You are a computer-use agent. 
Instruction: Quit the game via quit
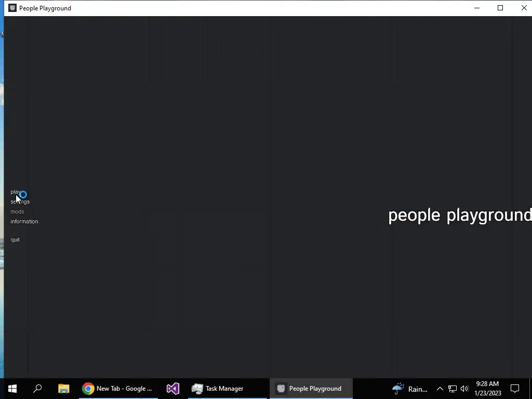[x=15, y=240]
